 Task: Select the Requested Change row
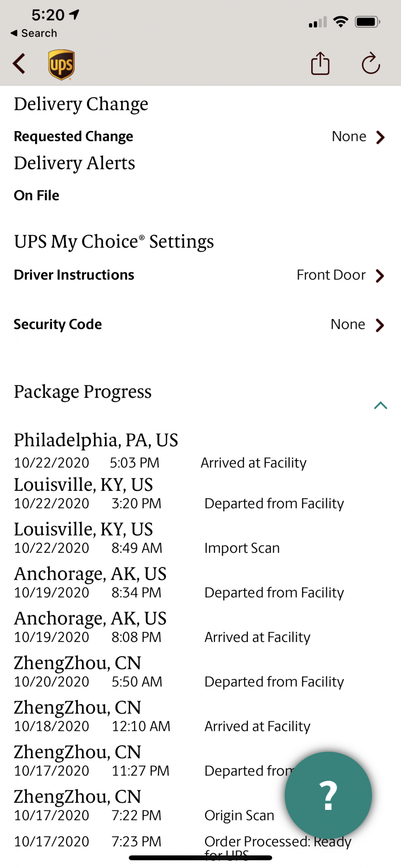(200, 137)
